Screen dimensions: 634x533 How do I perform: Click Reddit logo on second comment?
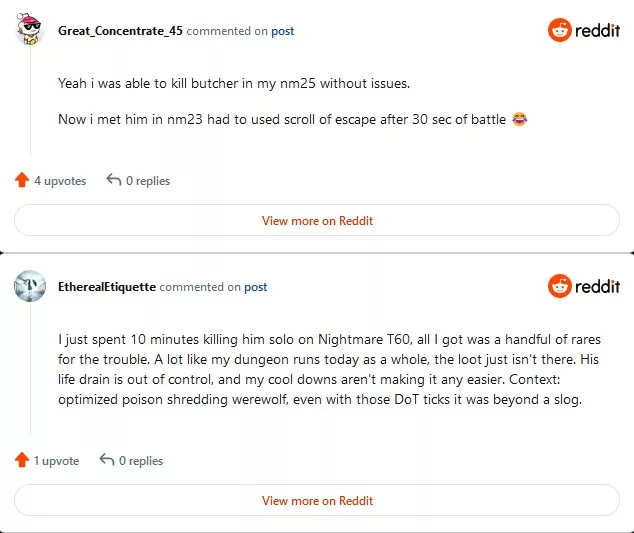(x=583, y=286)
